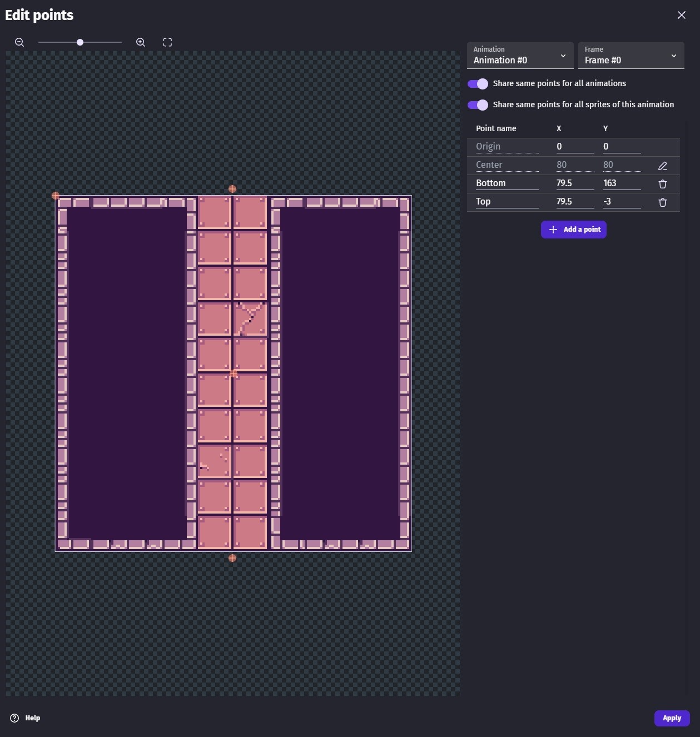Close the Edit points dialog

pyautogui.click(x=681, y=15)
